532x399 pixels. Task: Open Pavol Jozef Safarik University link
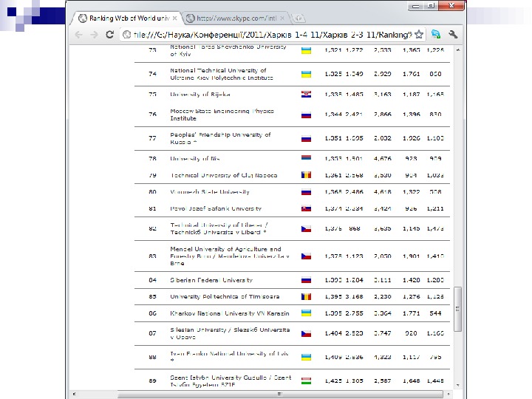[216, 208]
